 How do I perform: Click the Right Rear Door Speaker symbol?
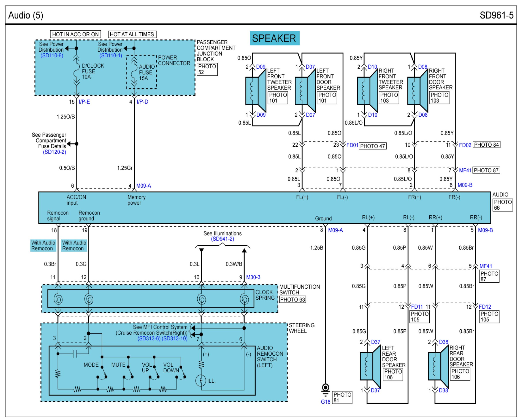[438, 366]
